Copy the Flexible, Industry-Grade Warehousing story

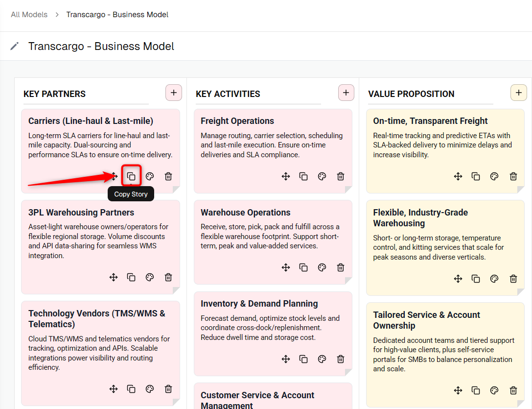(x=476, y=279)
